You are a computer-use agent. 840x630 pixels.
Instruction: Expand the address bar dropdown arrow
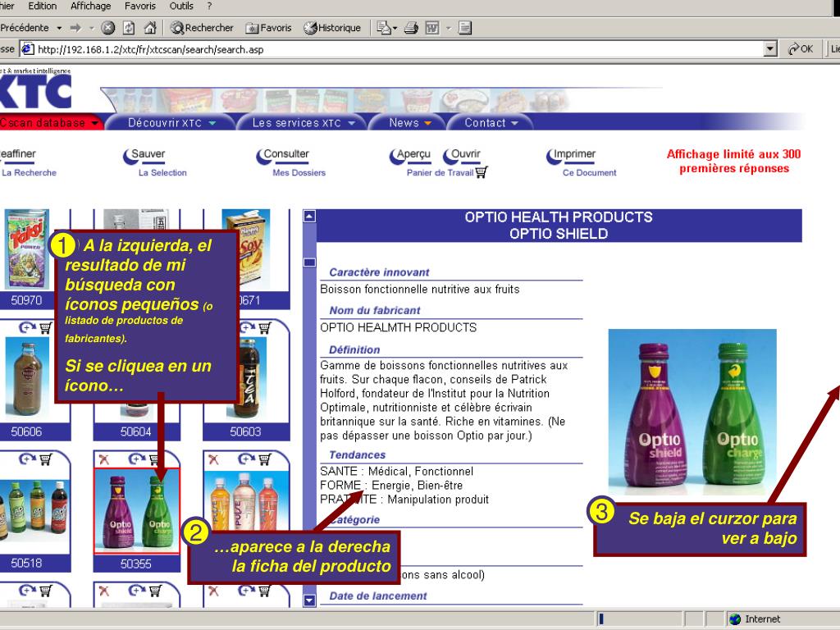click(770, 49)
